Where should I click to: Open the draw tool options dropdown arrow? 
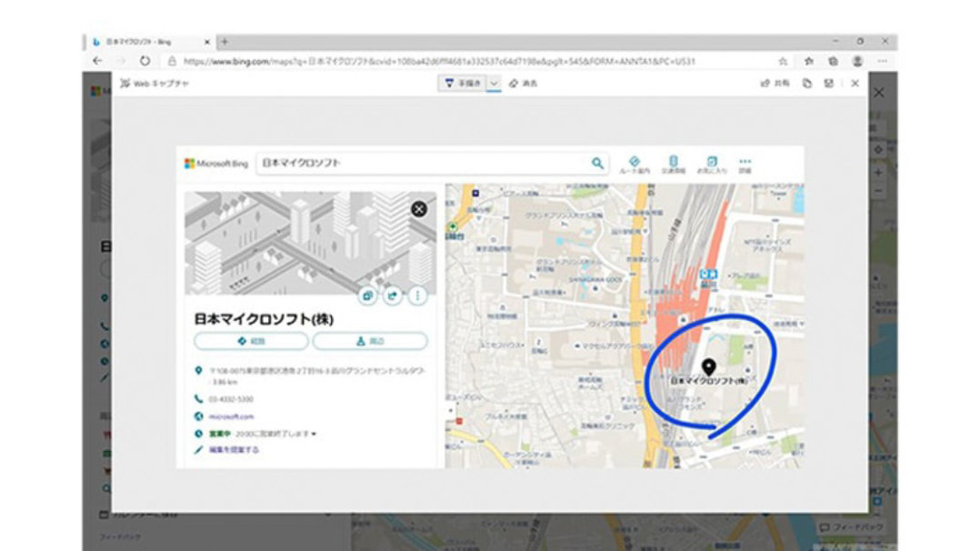coord(494,83)
